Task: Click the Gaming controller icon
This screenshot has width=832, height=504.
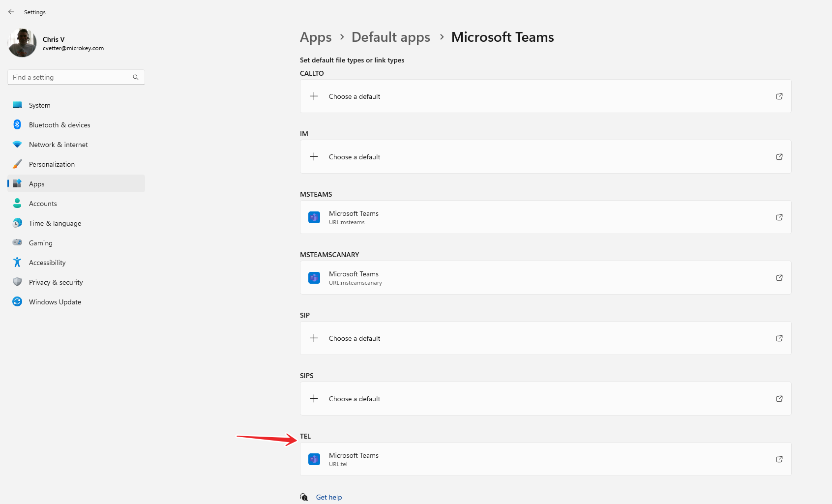Action: 17,242
